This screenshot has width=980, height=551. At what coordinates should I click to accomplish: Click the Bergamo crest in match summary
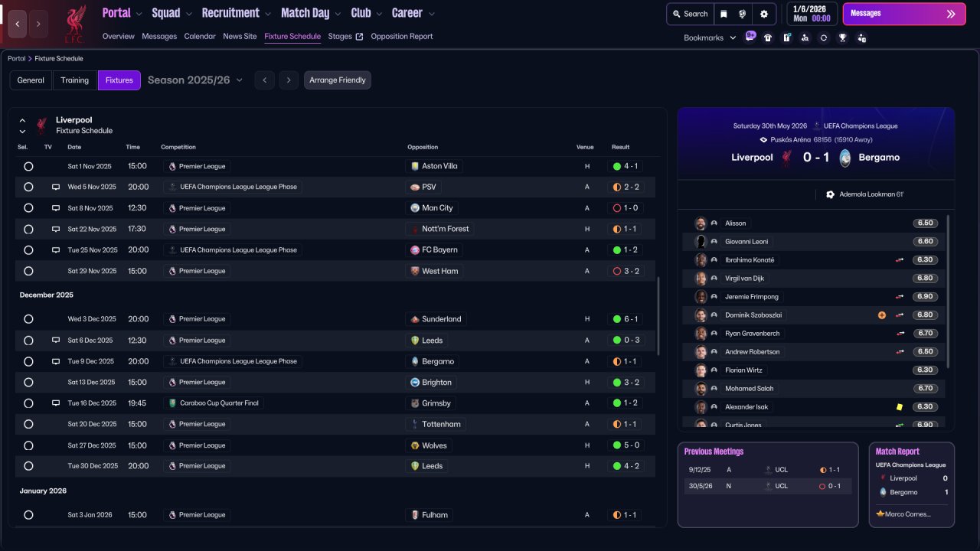click(844, 158)
